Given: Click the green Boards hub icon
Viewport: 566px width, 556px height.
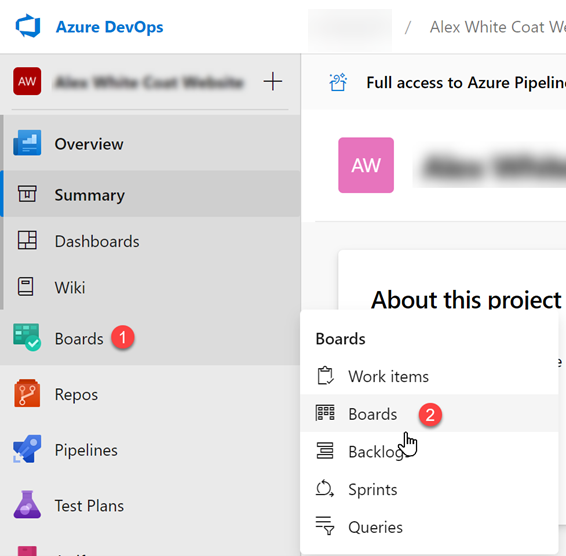Looking at the screenshot, I should (27, 337).
